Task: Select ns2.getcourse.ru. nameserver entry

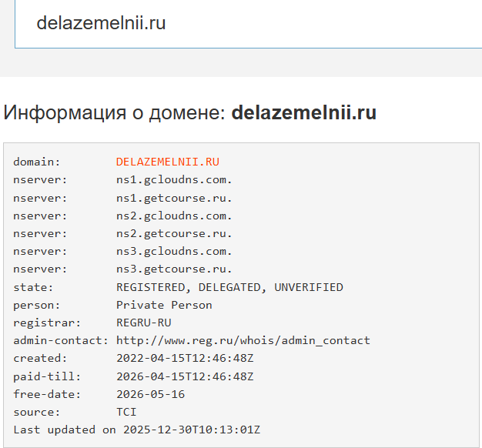Action: [x=174, y=233]
